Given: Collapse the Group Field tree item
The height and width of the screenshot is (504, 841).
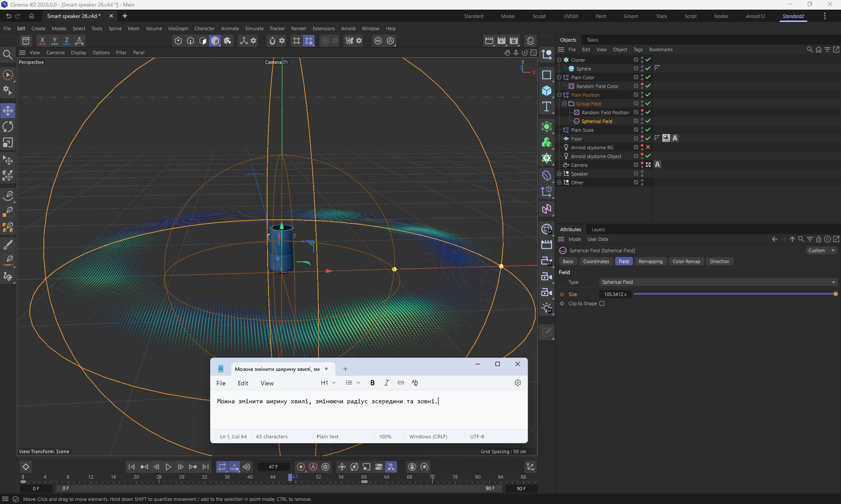Looking at the screenshot, I should coord(564,104).
